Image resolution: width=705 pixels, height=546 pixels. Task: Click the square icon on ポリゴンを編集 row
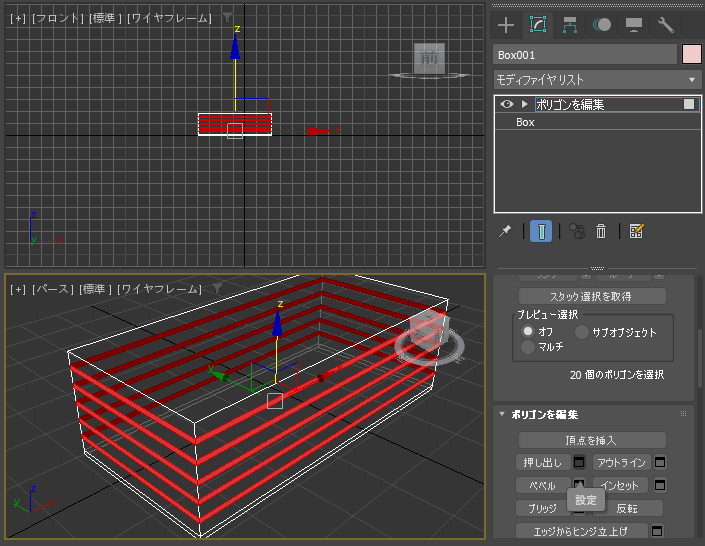pyautogui.click(x=689, y=104)
